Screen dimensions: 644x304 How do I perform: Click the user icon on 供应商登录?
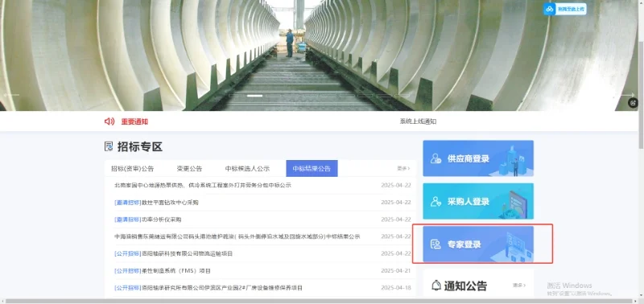point(436,158)
